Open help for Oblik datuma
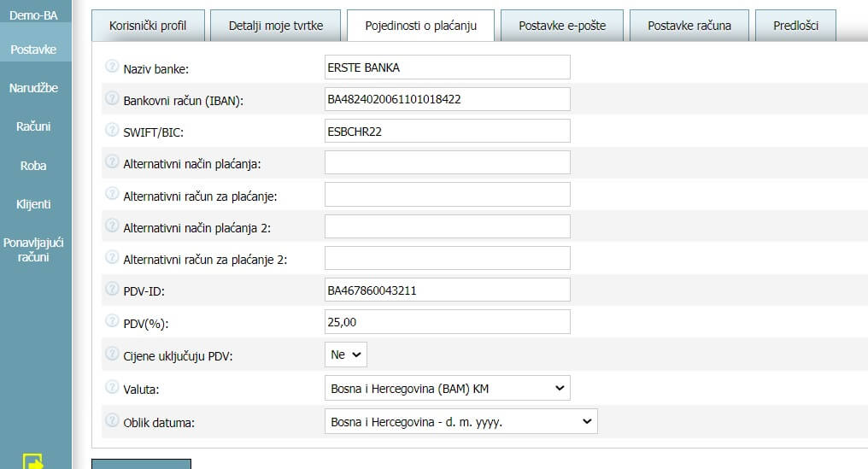868x469 pixels. (112, 420)
